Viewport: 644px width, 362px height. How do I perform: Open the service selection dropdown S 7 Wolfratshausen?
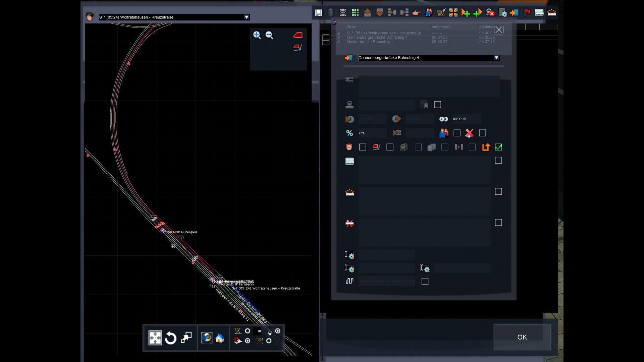tap(247, 17)
